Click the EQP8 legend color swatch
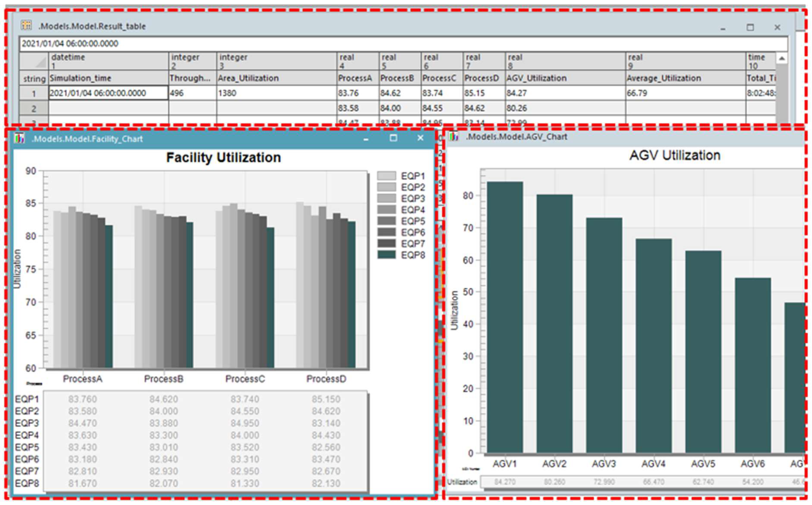The image size is (812, 505). tap(386, 255)
